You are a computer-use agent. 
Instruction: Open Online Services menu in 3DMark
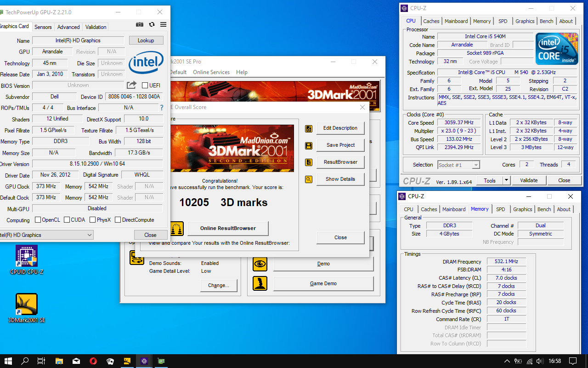(211, 72)
